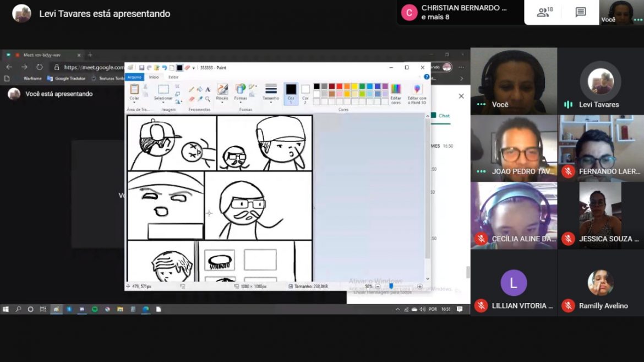The width and height of the screenshot is (644, 362).
Task: Click the Selecionar rectangle selection icon
Action: [x=163, y=89]
